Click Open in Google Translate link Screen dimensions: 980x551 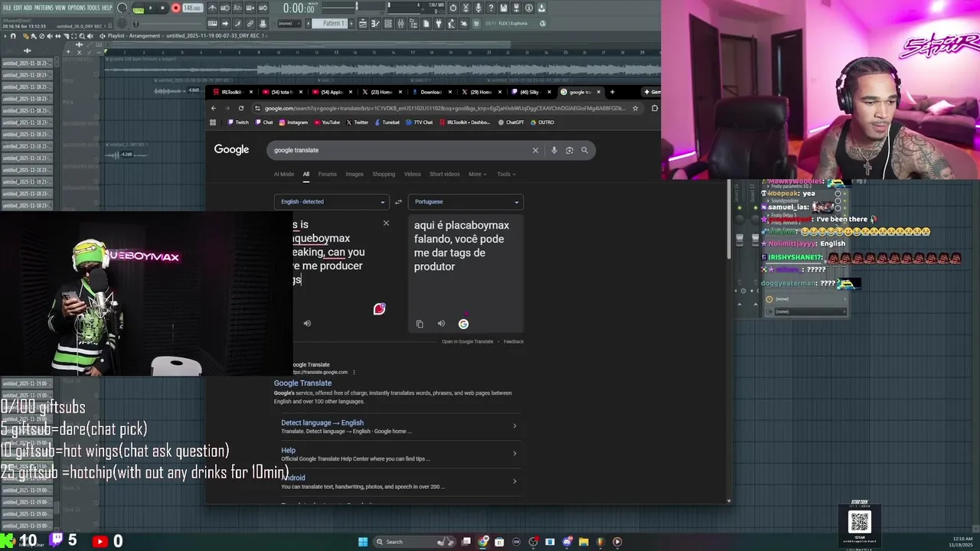467,341
